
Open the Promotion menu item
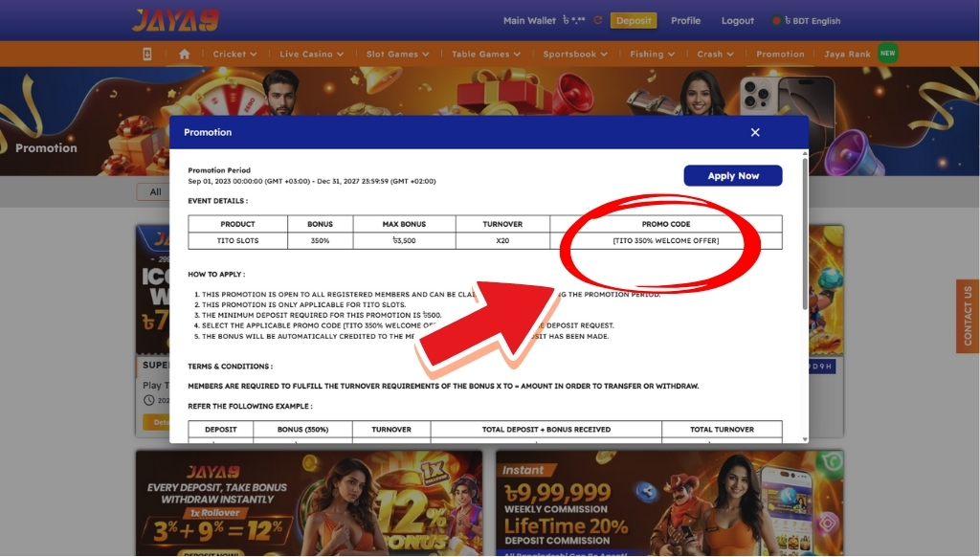click(780, 54)
